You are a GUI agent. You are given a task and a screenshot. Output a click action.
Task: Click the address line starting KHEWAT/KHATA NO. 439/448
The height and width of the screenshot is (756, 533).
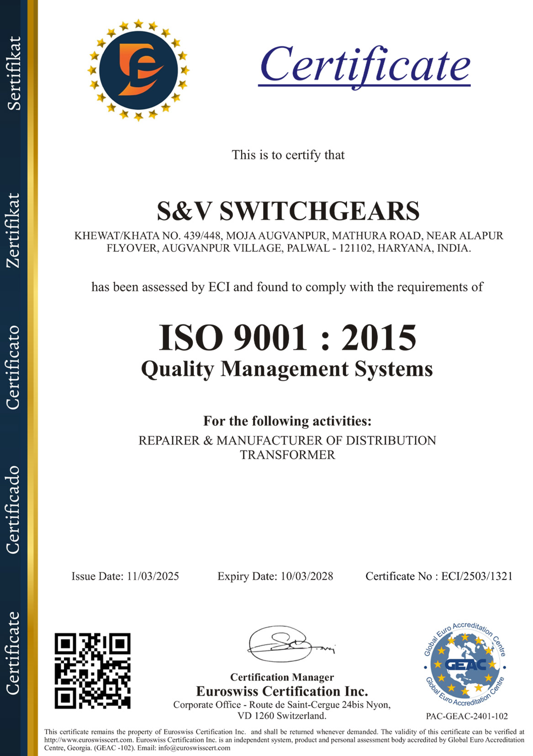289,236
